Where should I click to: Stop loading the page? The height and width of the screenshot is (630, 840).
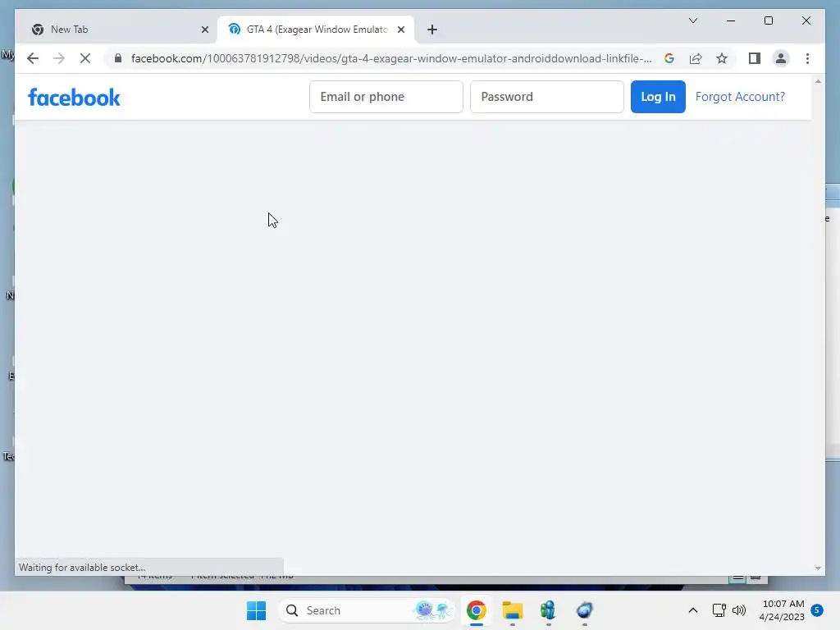pos(85,58)
